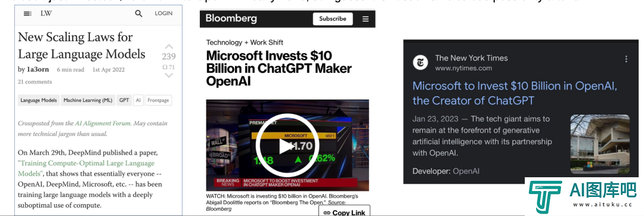Viewport: 644px width, 216px height.
Task: Open the Bloomberg hamburger menu icon
Action: tap(366, 19)
